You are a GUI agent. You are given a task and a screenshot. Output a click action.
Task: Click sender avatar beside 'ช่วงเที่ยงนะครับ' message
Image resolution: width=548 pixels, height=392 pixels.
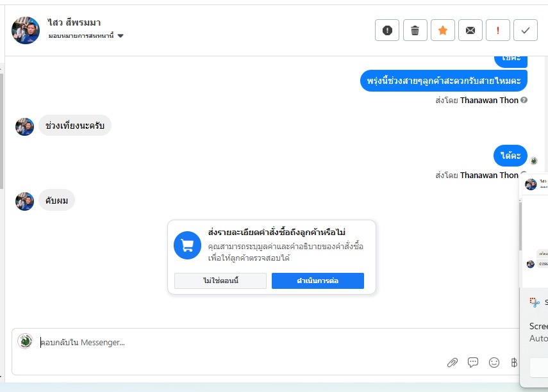[24, 126]
